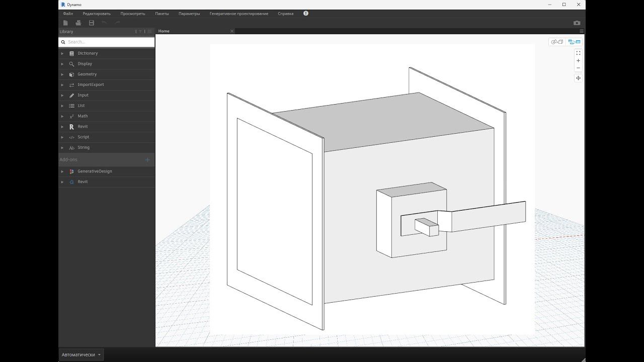Expand the List category arrow

click(x=62, y=106)
